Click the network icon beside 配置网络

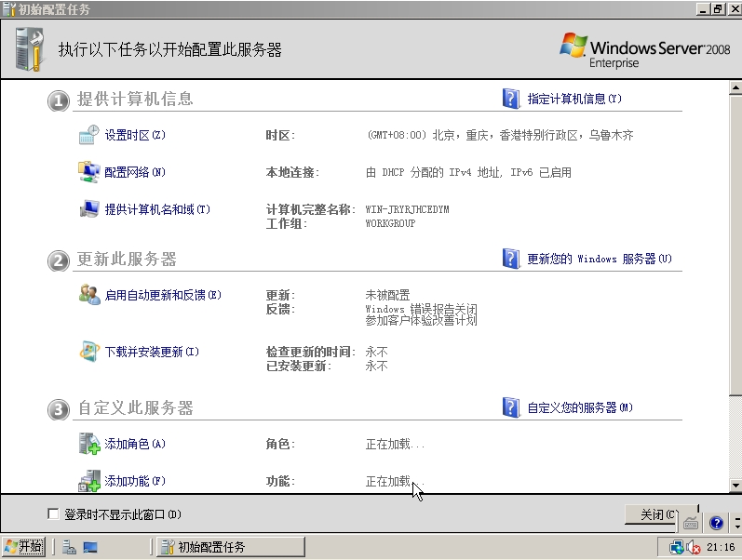[89, 172]
